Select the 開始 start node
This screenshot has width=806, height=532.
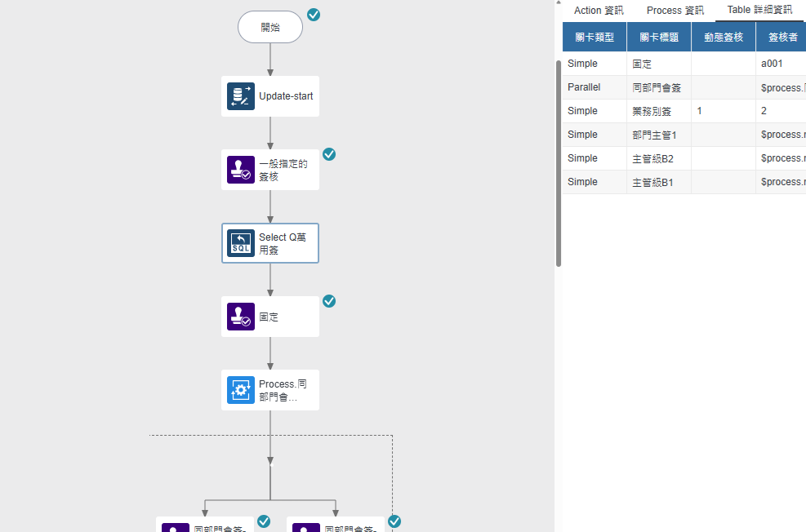click(269, 27)
